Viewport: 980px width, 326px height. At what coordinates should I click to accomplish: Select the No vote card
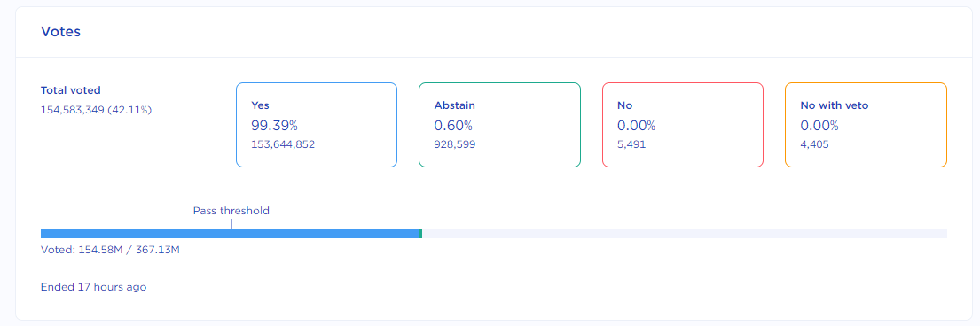[683, 125]
